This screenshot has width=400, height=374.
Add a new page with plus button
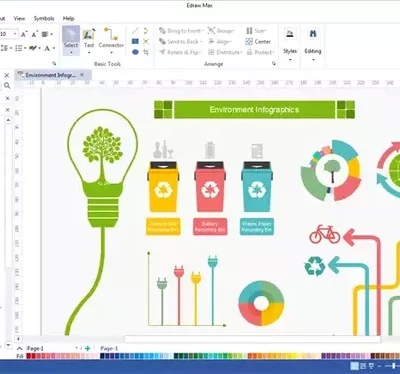click(88, 348)
